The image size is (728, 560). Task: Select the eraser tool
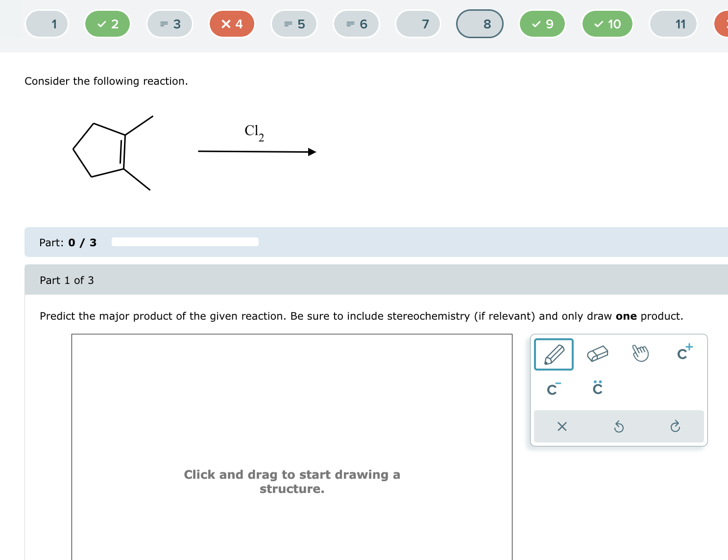pyautogui.click(x=596, y=354)
